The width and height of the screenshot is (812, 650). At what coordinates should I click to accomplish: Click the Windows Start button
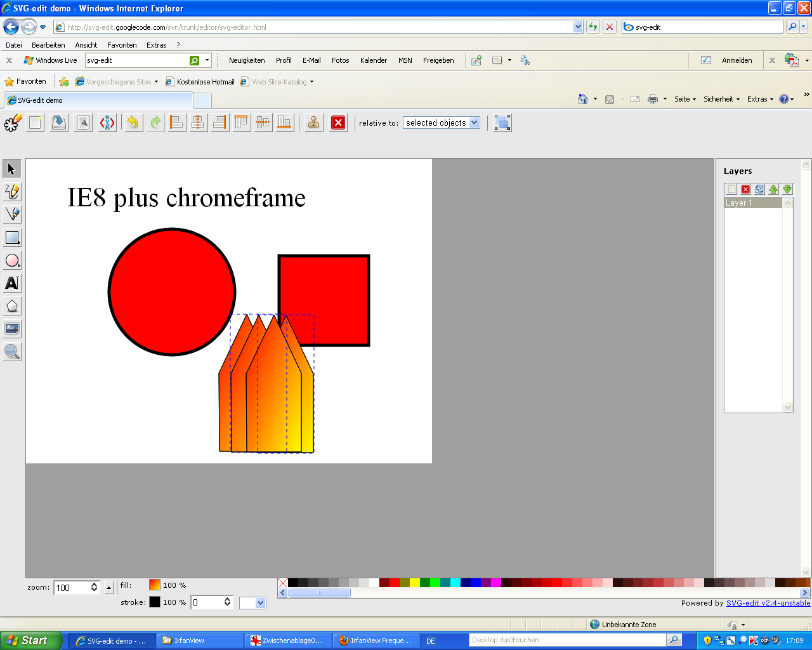tap(30, 640)
